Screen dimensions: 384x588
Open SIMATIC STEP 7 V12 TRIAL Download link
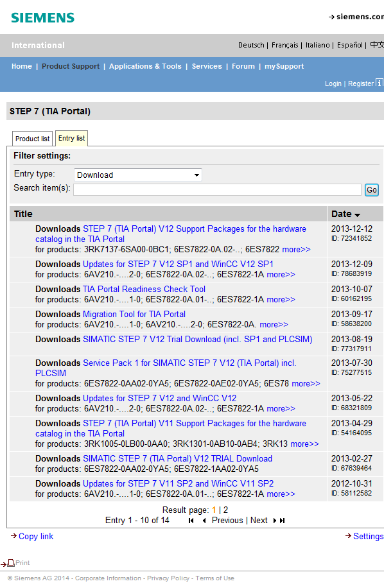177,458
